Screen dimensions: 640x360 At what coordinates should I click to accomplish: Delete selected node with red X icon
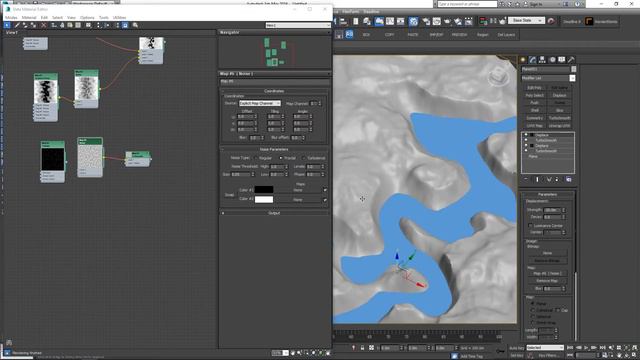pyautogui.click(x=44, y=25)
